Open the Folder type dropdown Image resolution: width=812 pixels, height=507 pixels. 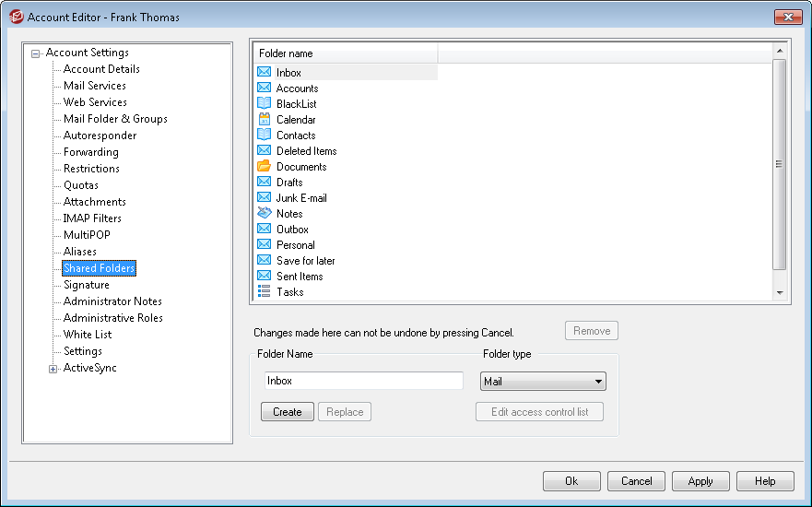[543, 382]
